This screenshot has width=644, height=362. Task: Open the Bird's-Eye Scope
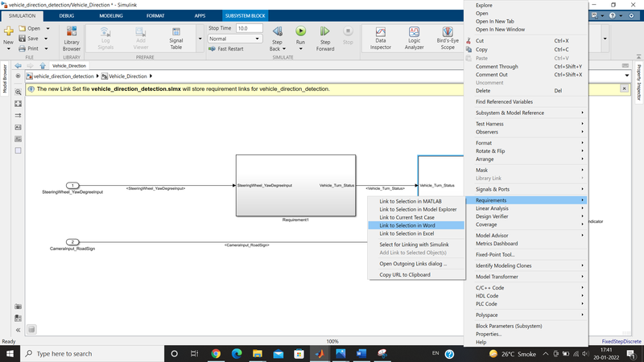(x=448, y=39)
